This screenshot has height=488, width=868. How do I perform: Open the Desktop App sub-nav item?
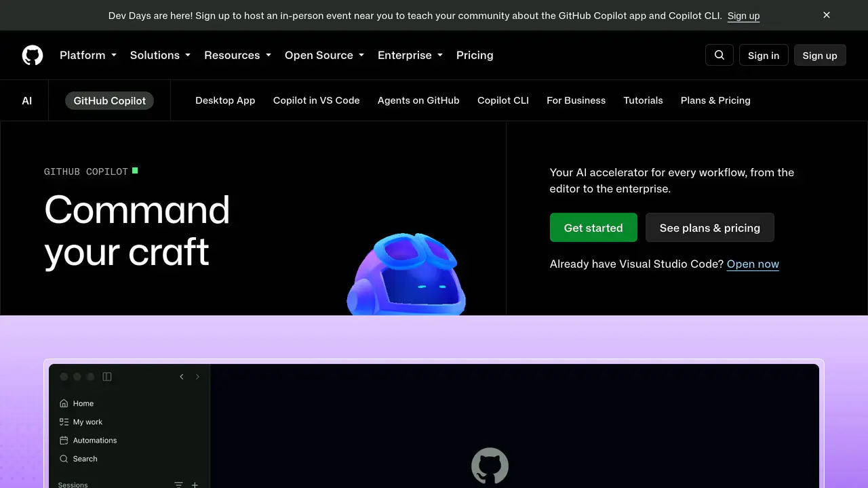click(x=225, y=100)
